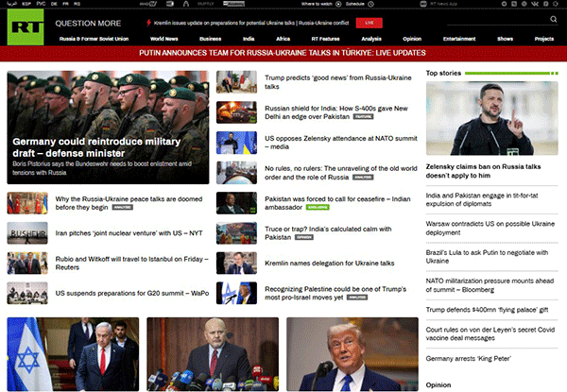Open Rubio and Witkoff travel to Istanbul article
The height and width of the screenshot is (392, 567).
[131, 263]
